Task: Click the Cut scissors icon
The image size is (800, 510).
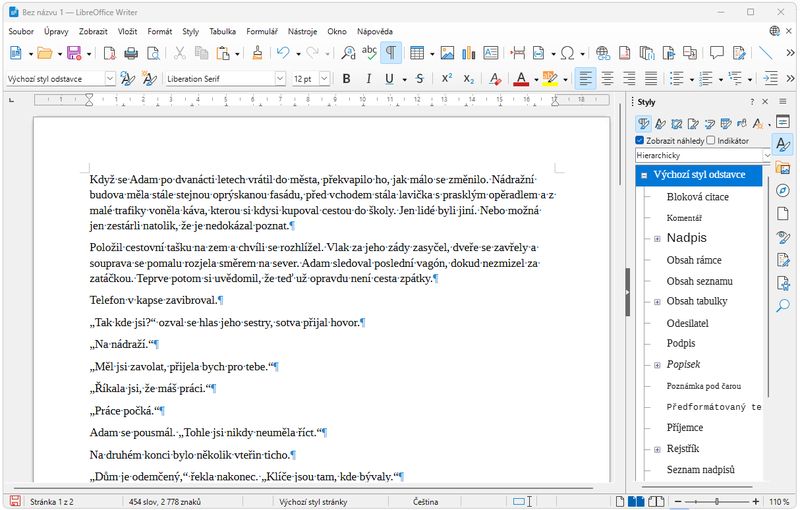Action: [x=180, y=53]
